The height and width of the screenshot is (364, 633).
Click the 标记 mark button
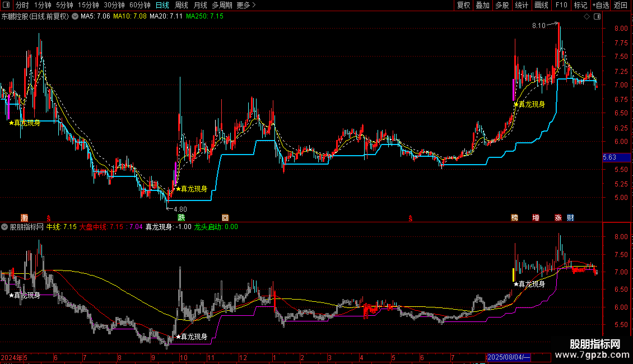tap(580, 5)
